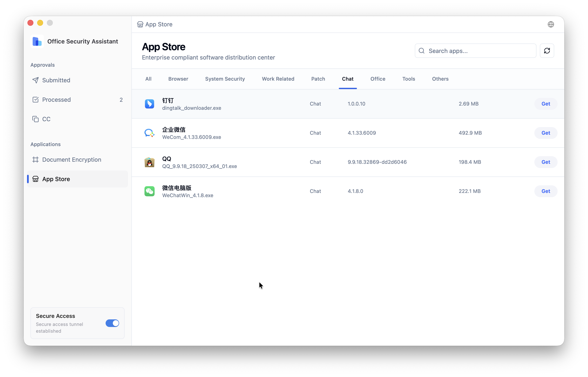Select the System Security tab
Image resolution: width=588 pixels, height=377 pixels.
pos(225,79)
